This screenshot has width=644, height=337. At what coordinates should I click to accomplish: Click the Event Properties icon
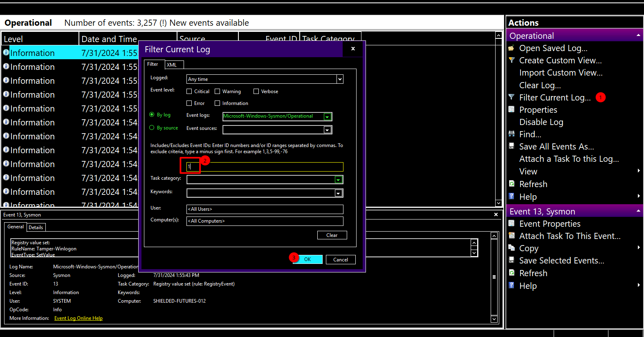coord(511,223)
